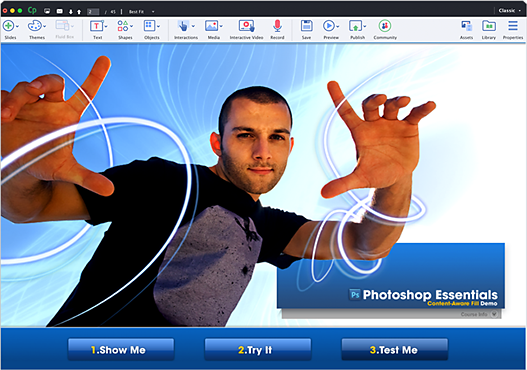Viewport: 527px width, 370px height.
Task: Save the project with Save icon
Action: pyautogui.click(x=307, y=26)
